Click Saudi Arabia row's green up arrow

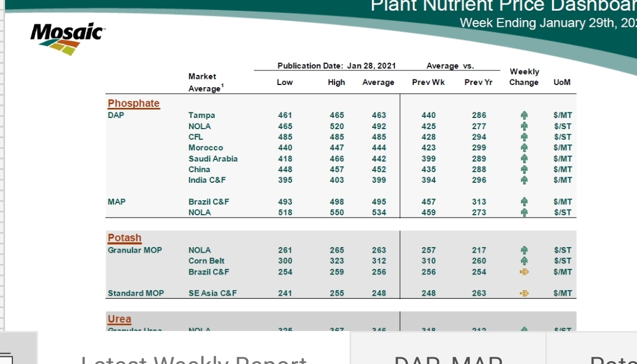tap(524, 159)
